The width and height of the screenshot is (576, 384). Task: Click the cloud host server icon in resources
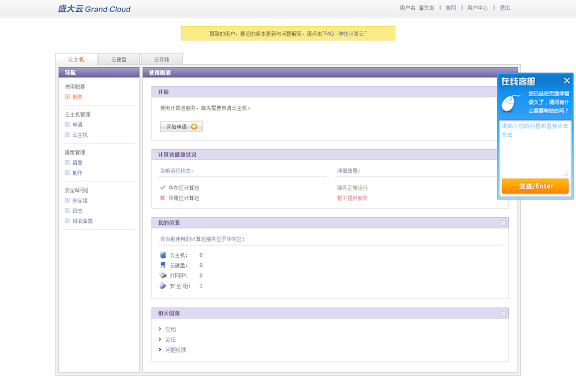click(163, 255)
